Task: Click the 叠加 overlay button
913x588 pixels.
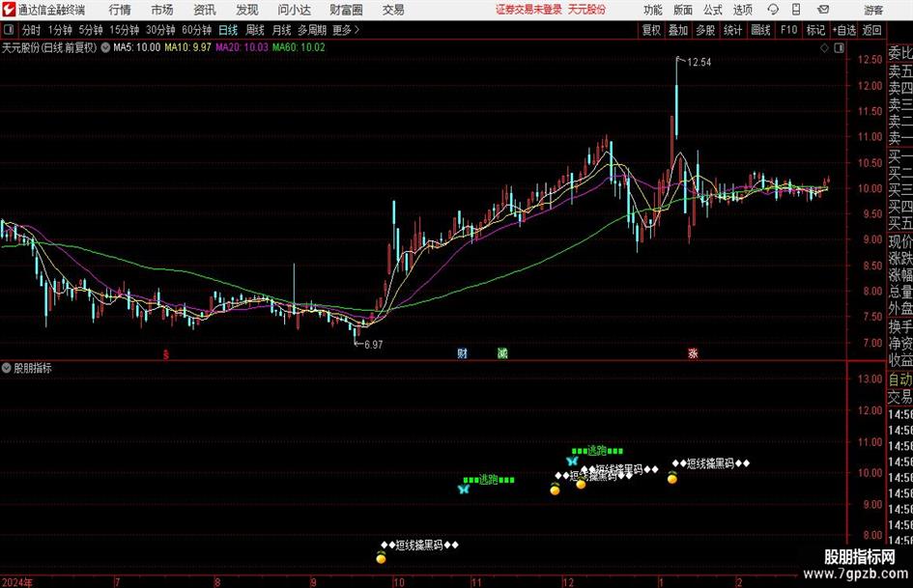Action: point(678,30)
